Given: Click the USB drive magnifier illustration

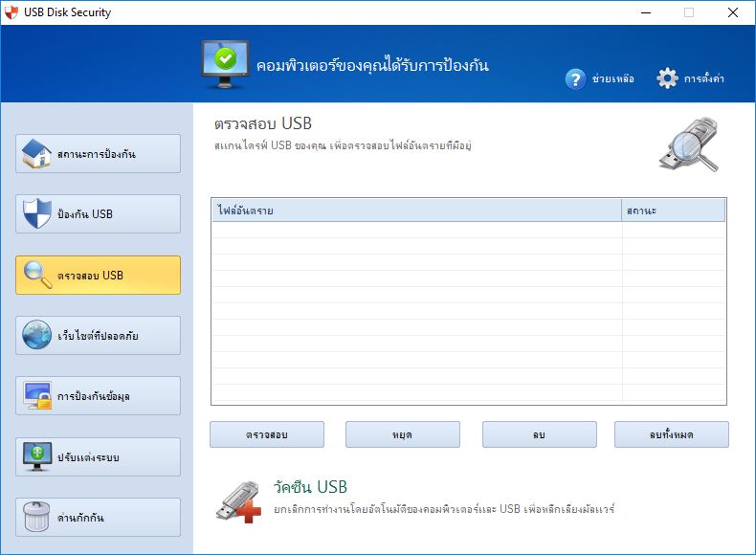Looking at the screenshot, I should tap(688, 144).
